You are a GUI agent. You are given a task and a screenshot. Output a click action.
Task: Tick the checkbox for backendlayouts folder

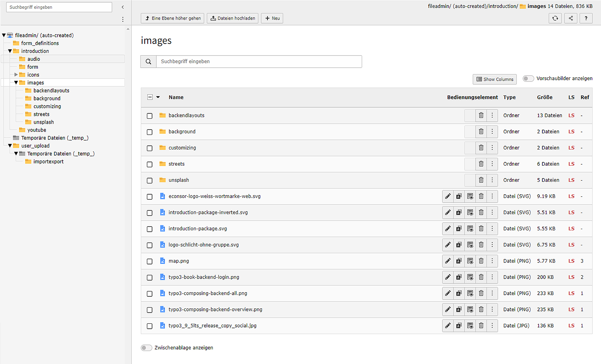point(149,116)
